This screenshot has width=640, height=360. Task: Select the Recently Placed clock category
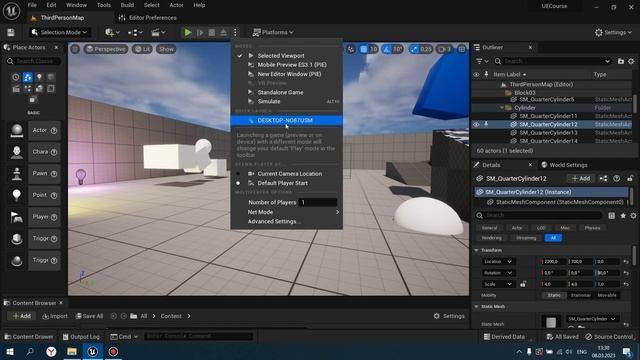[x=16, y=77]
